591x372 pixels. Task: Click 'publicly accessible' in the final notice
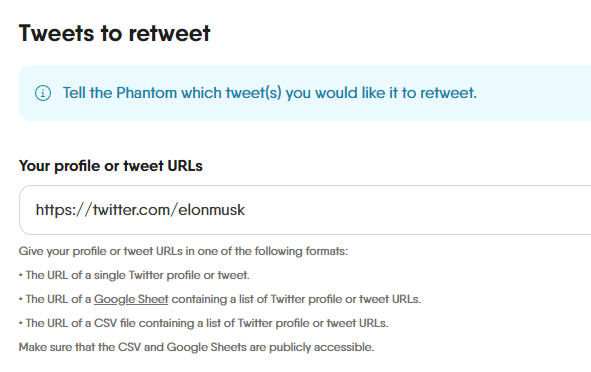[x=322, y=347]
